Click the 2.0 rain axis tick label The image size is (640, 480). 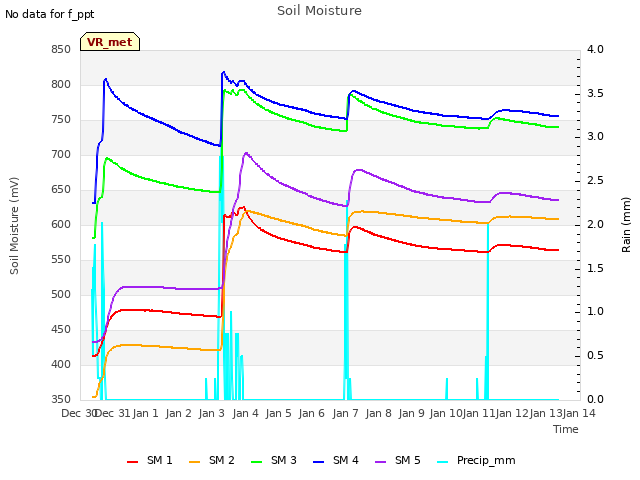(595, 224)
